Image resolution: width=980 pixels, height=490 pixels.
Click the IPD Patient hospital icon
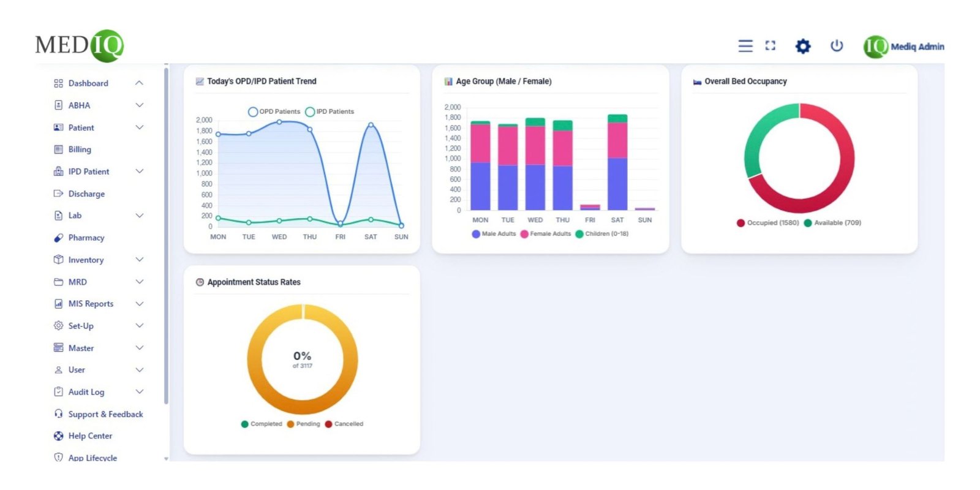[58, 171]
